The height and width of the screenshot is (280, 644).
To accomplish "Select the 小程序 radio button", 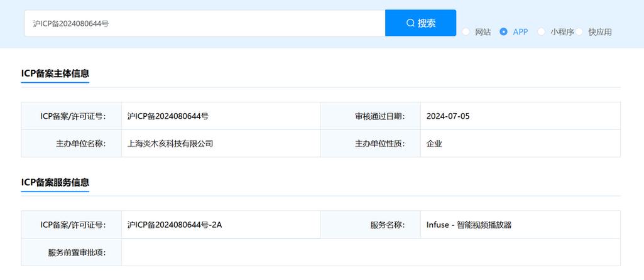I will [x=542, y=32].
